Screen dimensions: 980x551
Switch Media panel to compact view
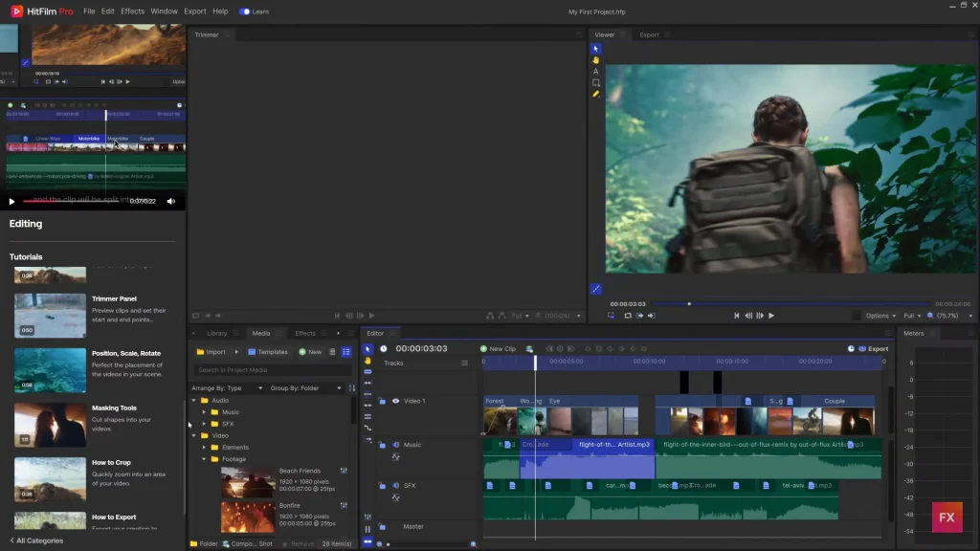pos(332,352)
